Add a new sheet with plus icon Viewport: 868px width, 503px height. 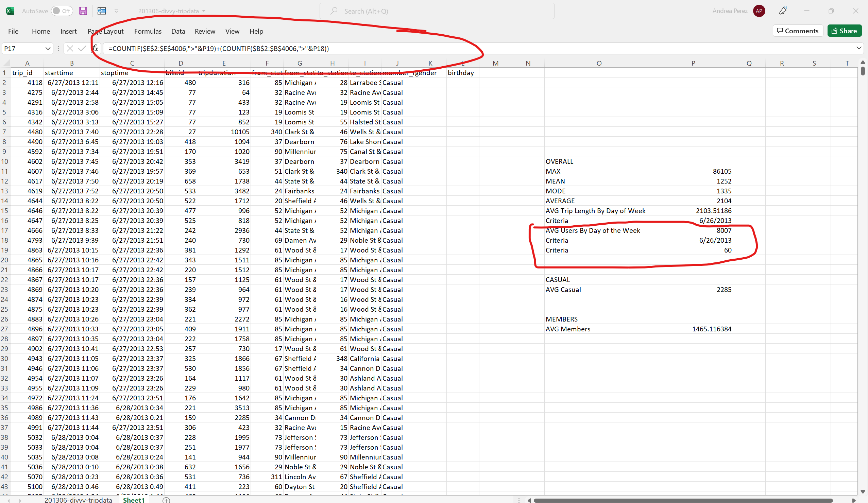pyautogui.click(x=166, y=500)
